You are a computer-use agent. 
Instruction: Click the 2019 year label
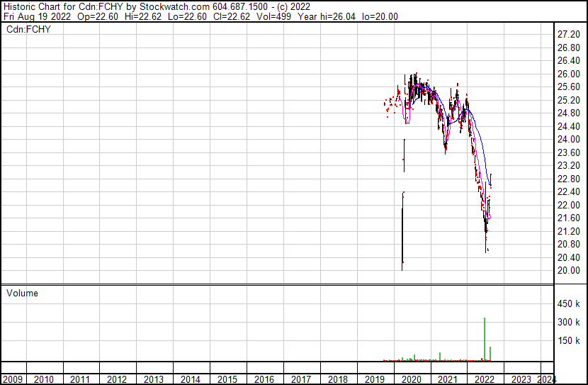click(374, 379)
